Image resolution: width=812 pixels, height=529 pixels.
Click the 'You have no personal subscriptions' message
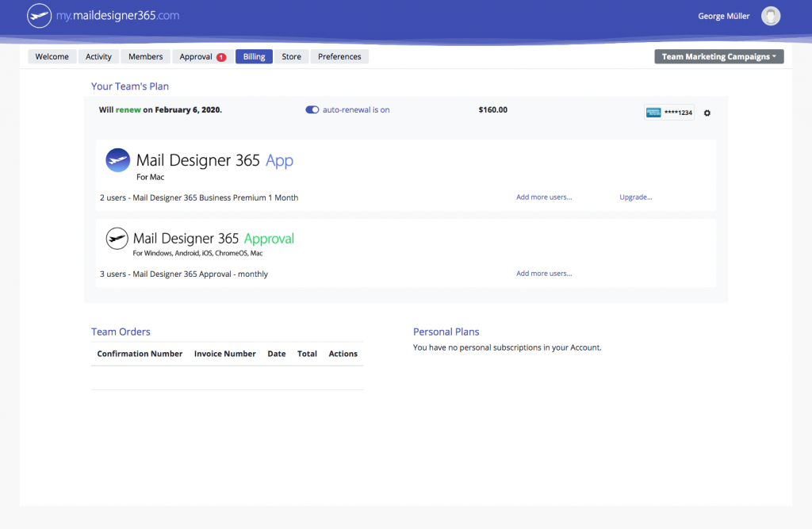pos(507,347)
